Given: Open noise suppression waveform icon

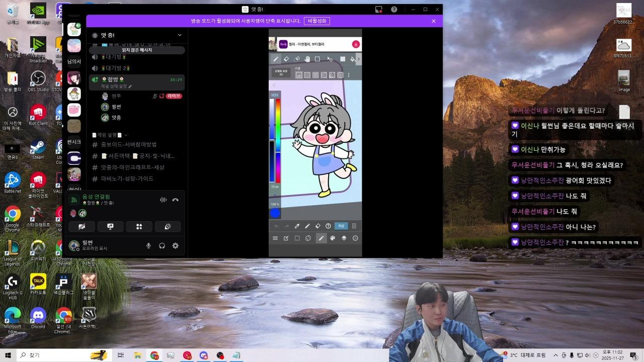Looking at the screenshot, I should tap(163, 200).
